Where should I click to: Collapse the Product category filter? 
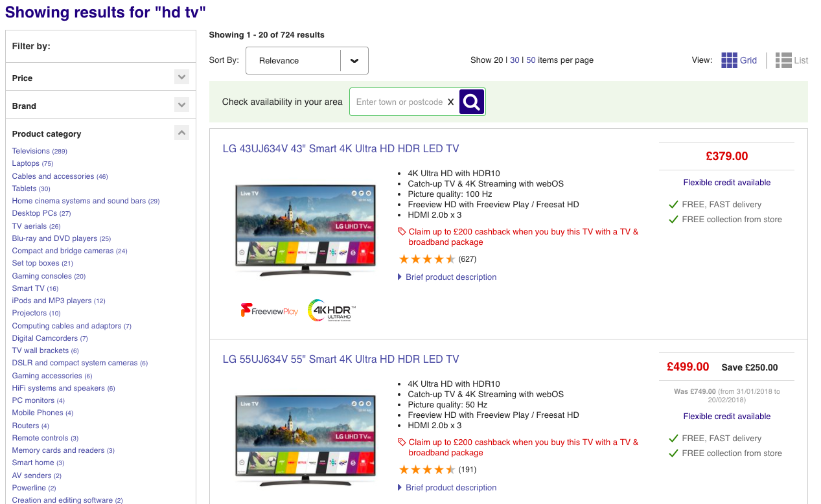(181, 133)
